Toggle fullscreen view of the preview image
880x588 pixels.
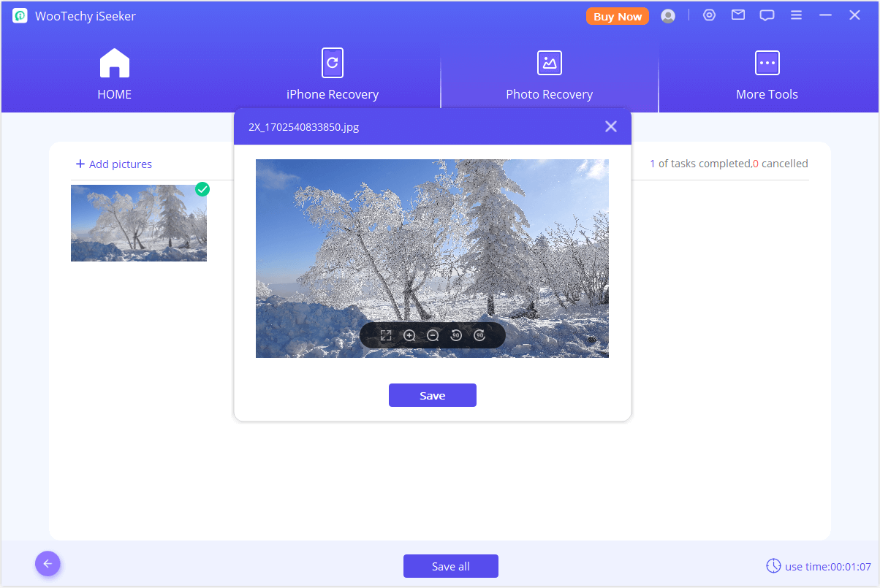tap(386, 335)
